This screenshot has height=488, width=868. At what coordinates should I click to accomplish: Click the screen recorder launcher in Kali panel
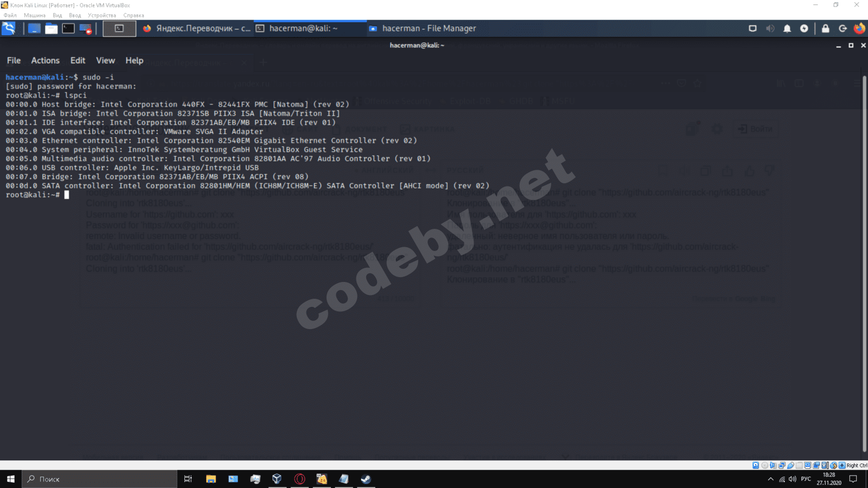86,28
